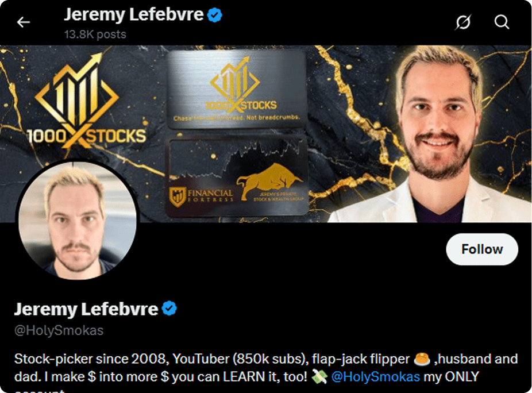This screenshot has width=532, height=393.
Task: Click the Jeremy Lefebvre header title
Action: [134, 14]
